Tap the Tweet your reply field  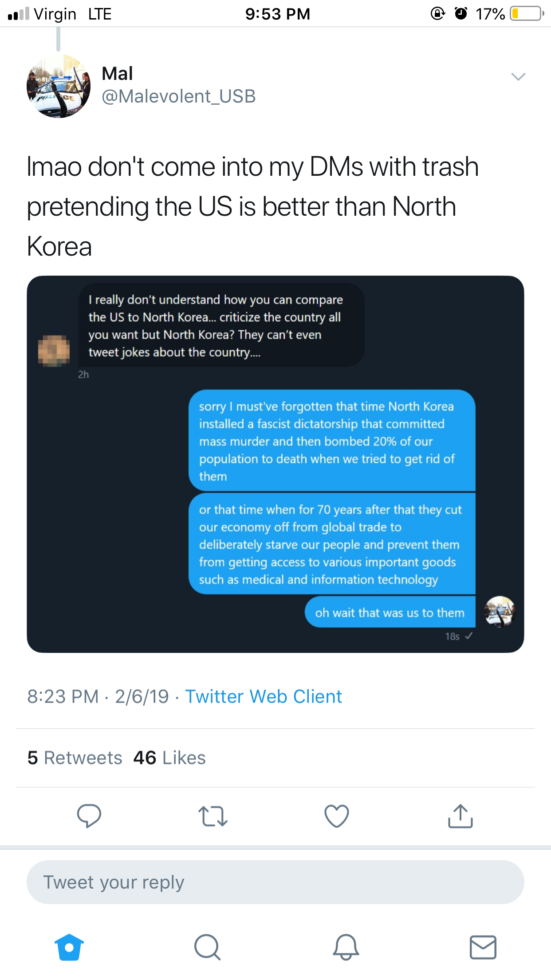pos(275,882)
